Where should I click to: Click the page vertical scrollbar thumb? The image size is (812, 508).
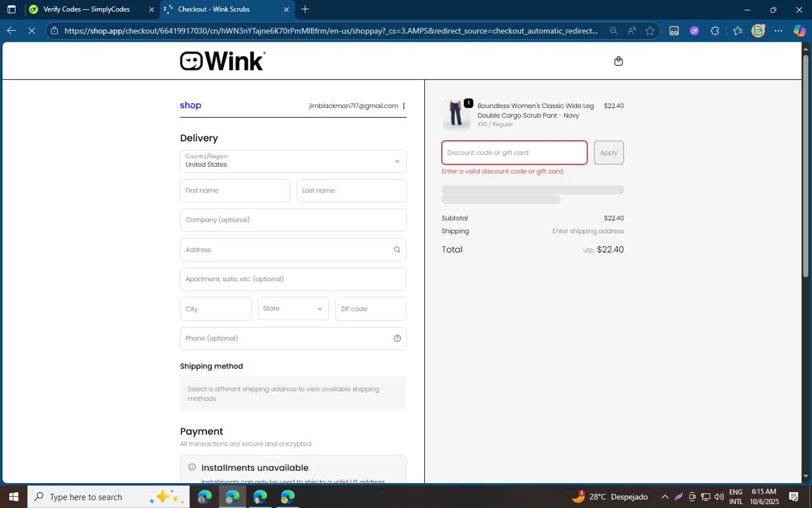click(x=806, y=165)
